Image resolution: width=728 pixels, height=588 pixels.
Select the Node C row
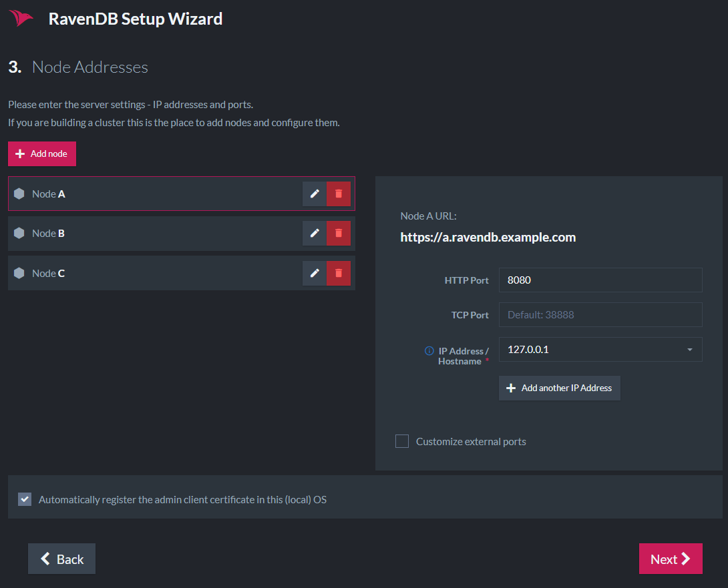coord(182,273)
